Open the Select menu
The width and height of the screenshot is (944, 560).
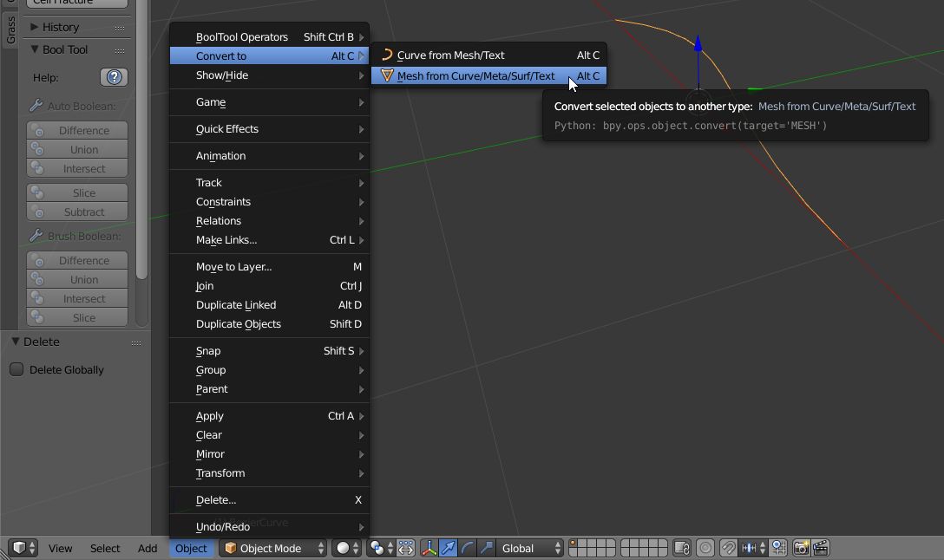point(105,548)
